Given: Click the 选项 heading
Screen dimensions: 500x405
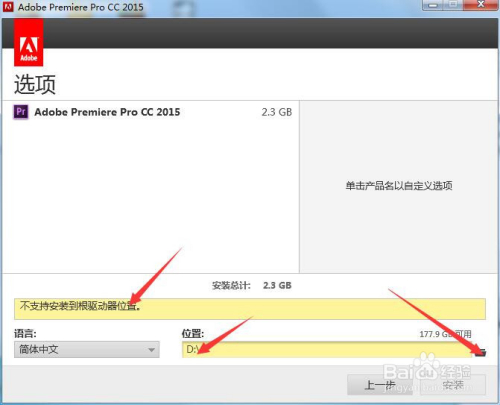Looking at the screenshot, I should pos(35,84).
